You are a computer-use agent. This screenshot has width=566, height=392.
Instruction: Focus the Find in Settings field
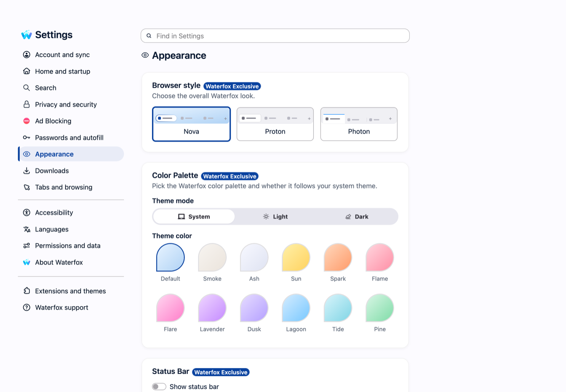click(275, 36)
